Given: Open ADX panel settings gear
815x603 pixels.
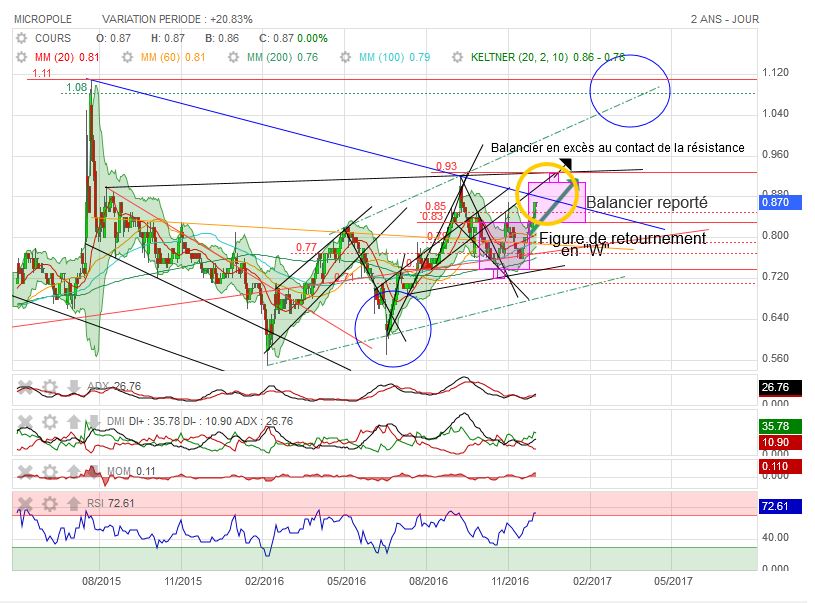Looking at the screenshot, I should click(x=49, y=387).
